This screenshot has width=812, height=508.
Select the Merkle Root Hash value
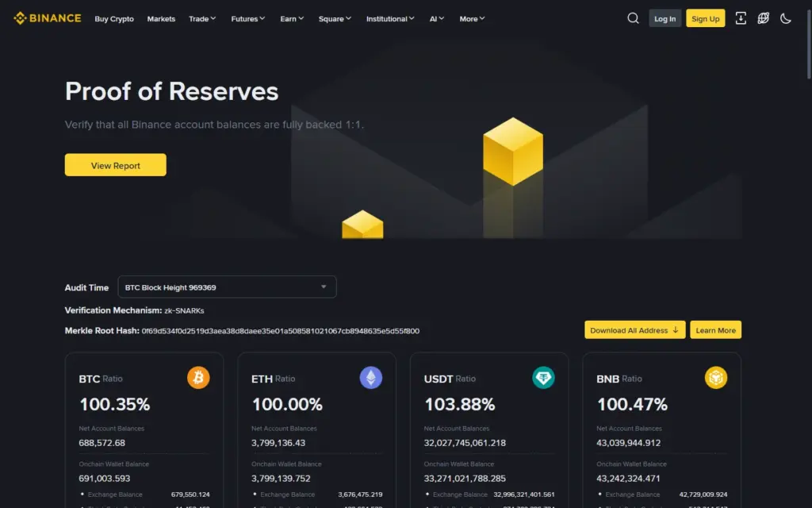[281, 331]
